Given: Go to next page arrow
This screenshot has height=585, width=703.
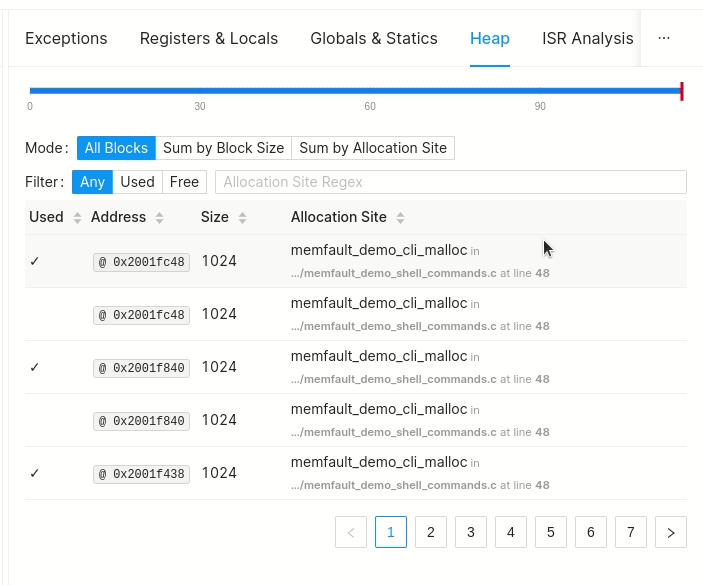Looking at the screenshot, I should [x=670, y=533].
